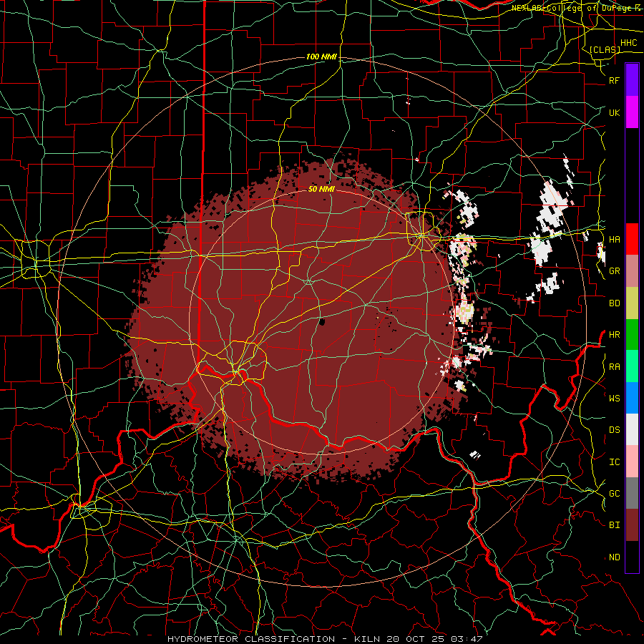Click the WS legend label

pos(614,399)
